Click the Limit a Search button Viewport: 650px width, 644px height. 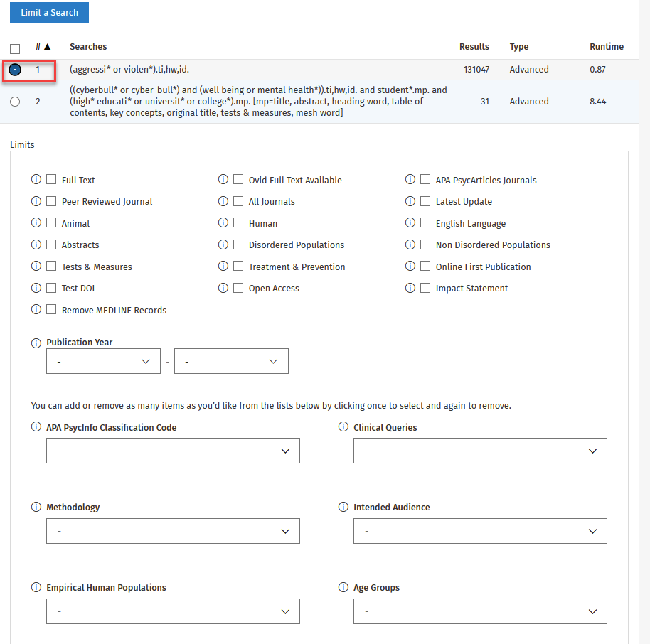(49, 13)
